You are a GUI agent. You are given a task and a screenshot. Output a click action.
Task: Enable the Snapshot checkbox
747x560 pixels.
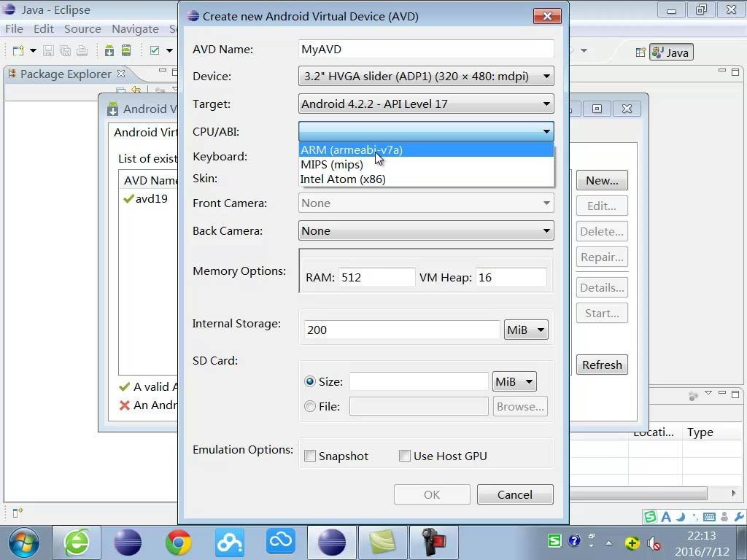pyautogui.click(x=310, y=456)
